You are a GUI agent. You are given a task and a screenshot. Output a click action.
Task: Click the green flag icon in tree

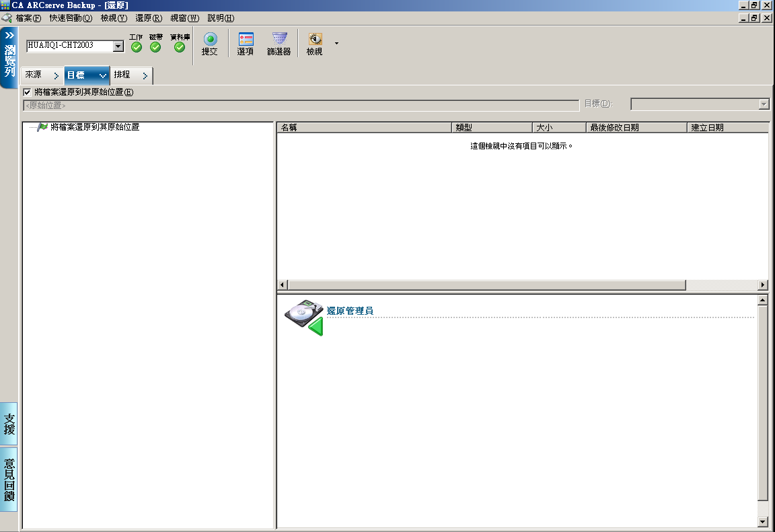pyautogui.click(x=42, y=127)
